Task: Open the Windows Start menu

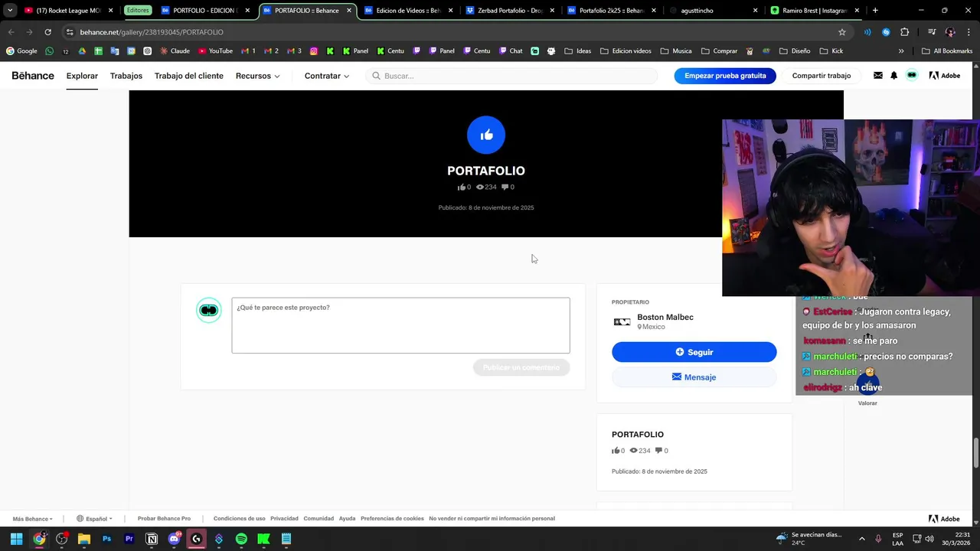Action: (x=16, y=539)
